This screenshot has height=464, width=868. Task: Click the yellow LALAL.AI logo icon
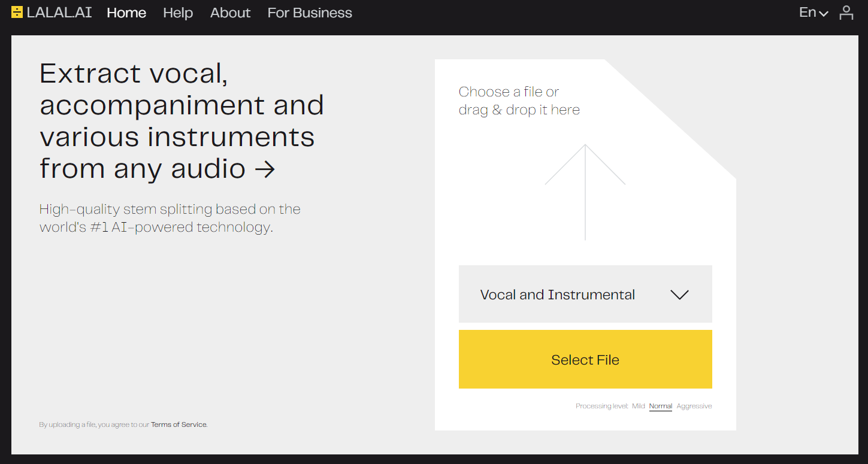pos(17,12)
